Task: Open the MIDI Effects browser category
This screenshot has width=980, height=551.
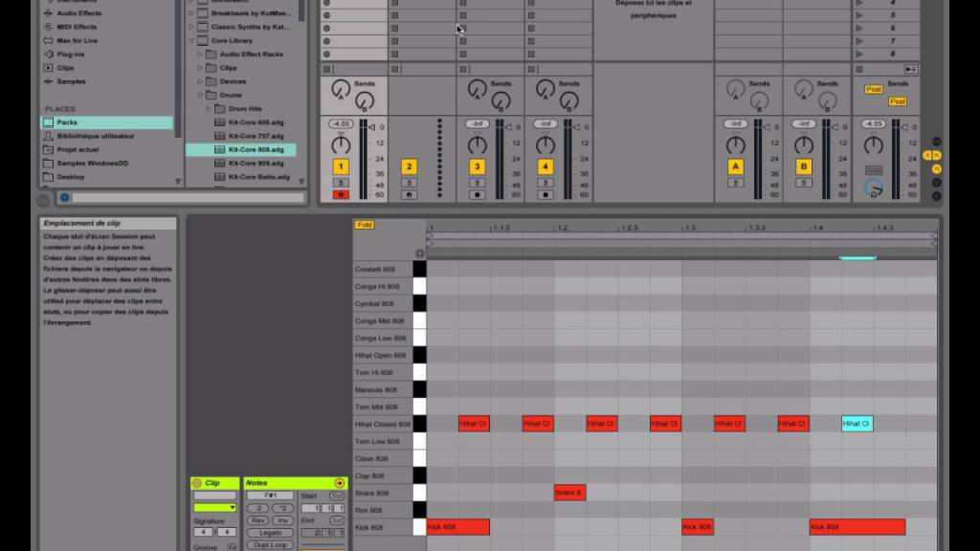Action: click(x=77, y=27)
